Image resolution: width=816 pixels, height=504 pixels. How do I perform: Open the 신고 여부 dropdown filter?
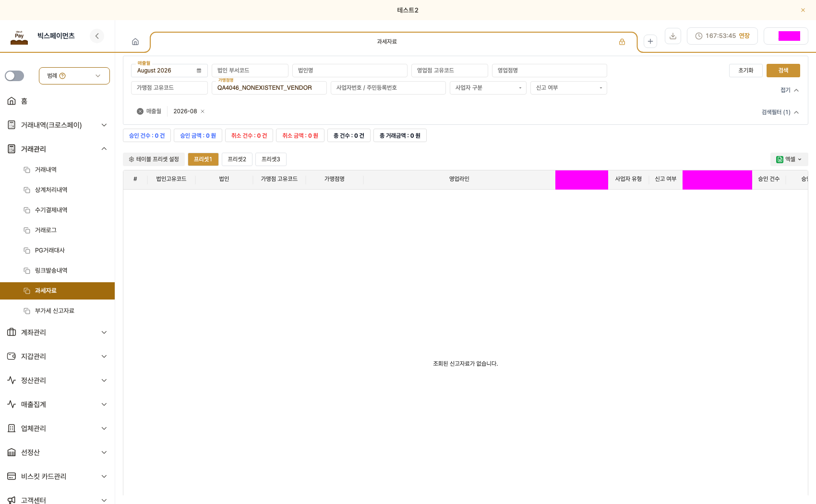569,88
